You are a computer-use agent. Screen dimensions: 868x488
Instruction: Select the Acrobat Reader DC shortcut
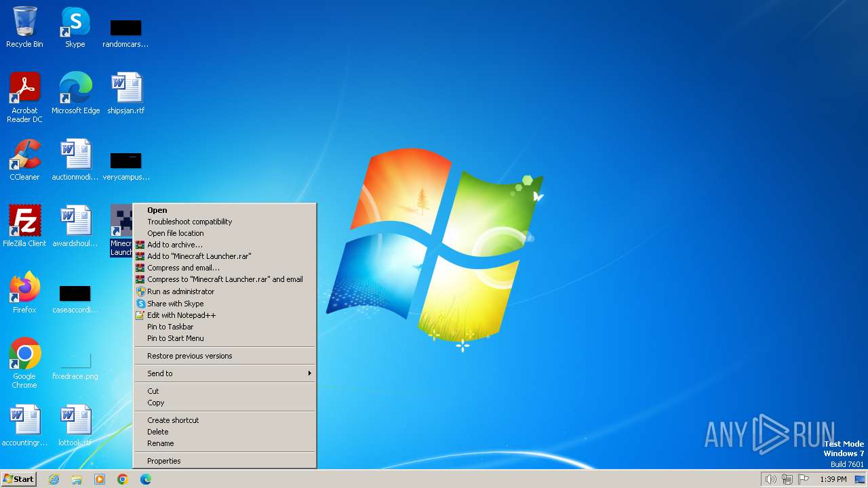(24, 98)
